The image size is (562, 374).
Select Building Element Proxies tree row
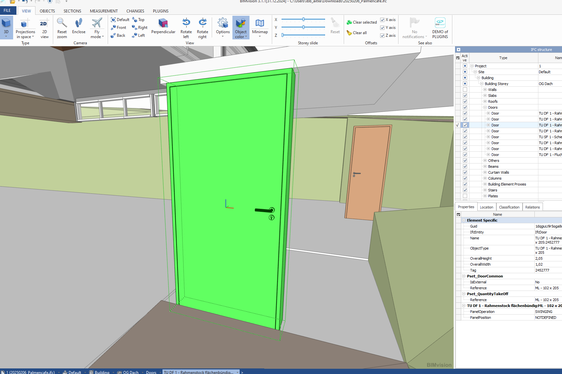click(507, 184)
